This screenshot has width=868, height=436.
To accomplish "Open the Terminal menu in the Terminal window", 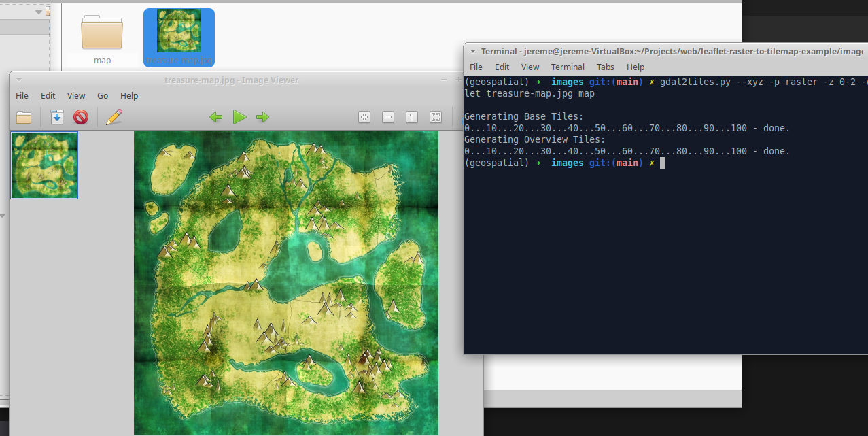I will [x=568, y=67].
